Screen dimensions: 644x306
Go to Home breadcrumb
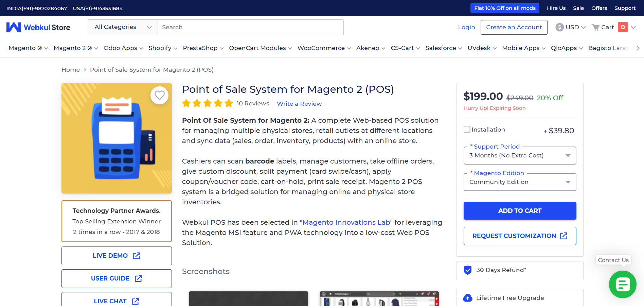71,70
